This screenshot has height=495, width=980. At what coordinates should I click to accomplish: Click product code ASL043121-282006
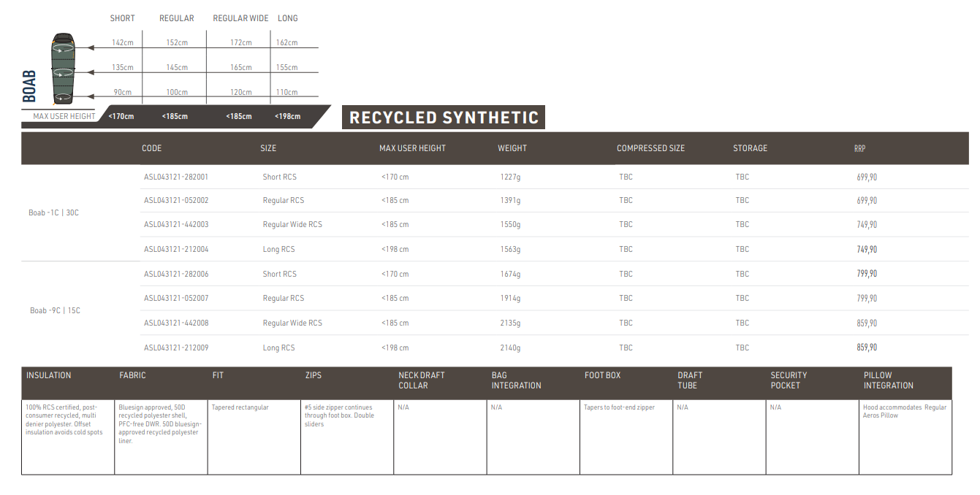coord(176,274)
